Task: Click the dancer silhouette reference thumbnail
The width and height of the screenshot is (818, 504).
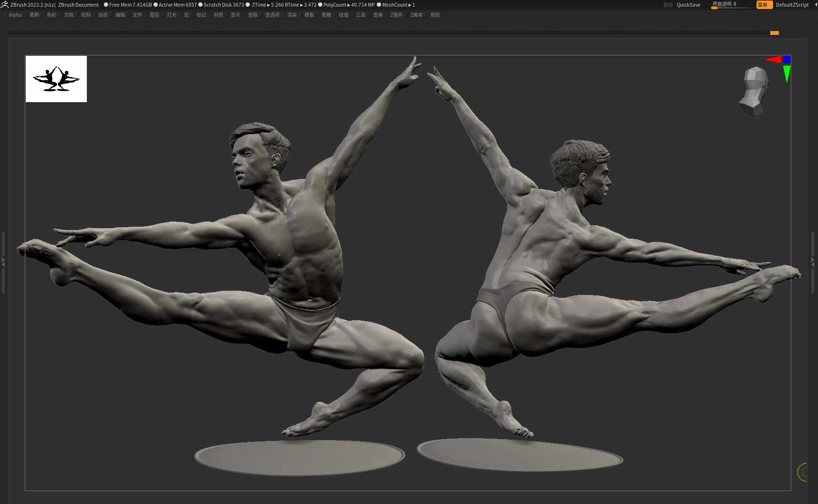Action: [56, 79]
